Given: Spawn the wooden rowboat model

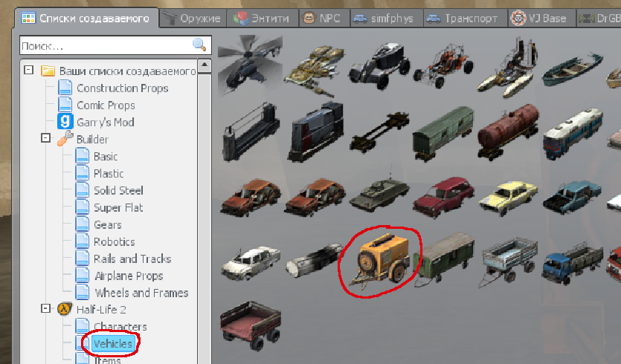Looking at the screenshot, I should [572, 69].
